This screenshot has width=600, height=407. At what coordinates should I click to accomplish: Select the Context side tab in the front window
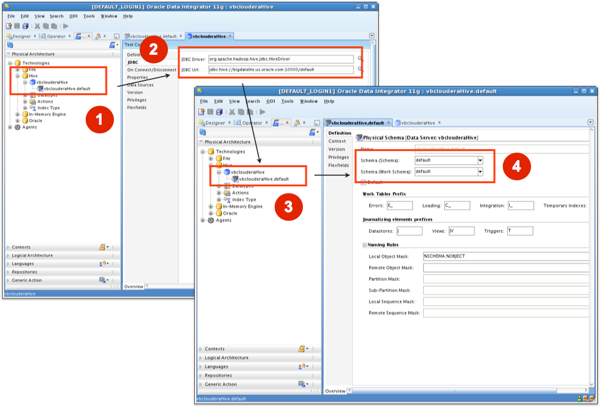point(337,141)
